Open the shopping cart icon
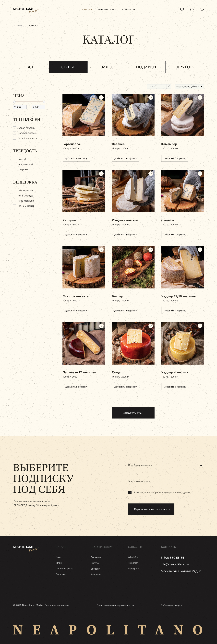This screenshot has height=644, width=217. click(202, 10)
